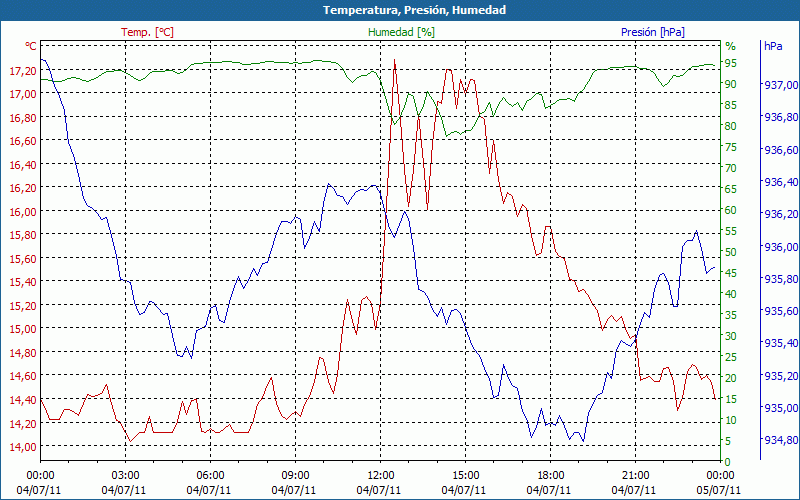
Task: Click the 15,60 temperature axis value
Action: (x=23, y=259)
